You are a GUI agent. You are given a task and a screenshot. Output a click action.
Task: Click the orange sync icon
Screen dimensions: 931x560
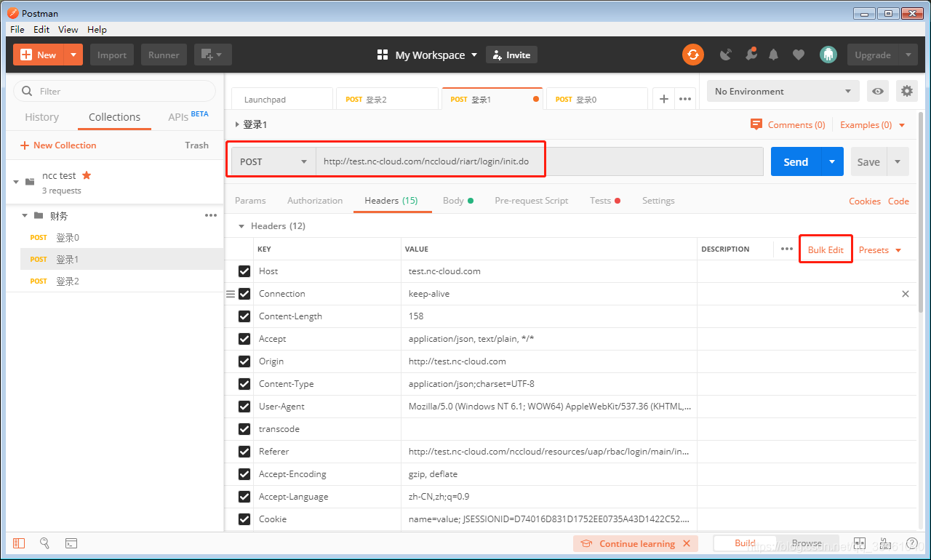pos(693,55)
